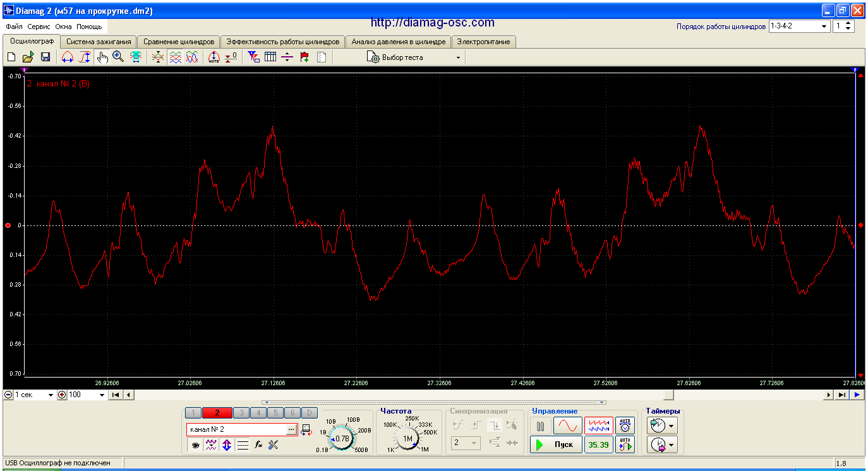Open the first timer clock dropdown
Screen dimensions: 868x471
[x=663, y=425]
